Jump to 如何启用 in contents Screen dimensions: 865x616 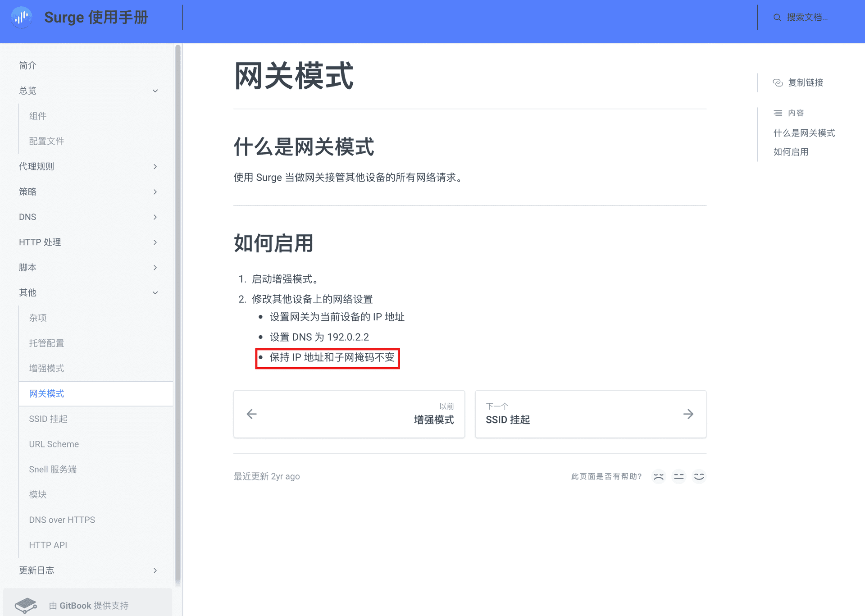[791, 152]
